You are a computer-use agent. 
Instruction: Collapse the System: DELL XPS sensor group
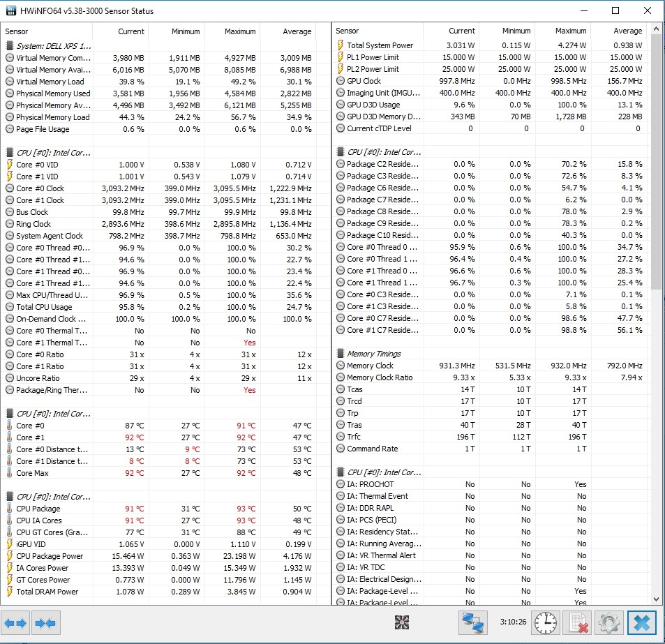tap(10, 45)
